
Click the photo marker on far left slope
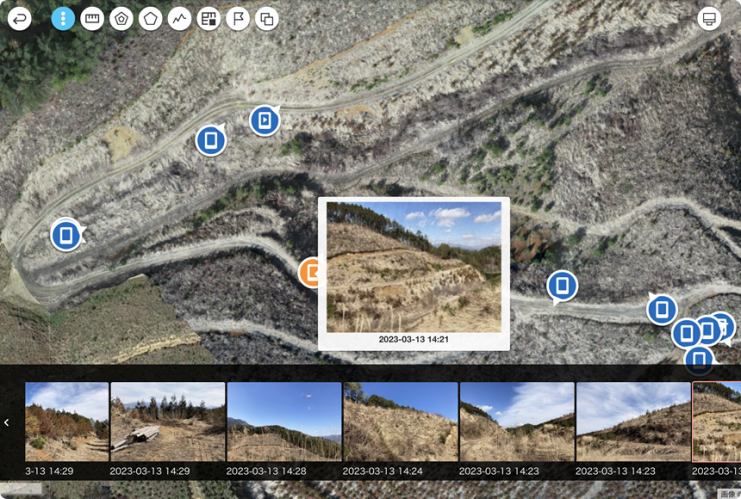(66, 235)
